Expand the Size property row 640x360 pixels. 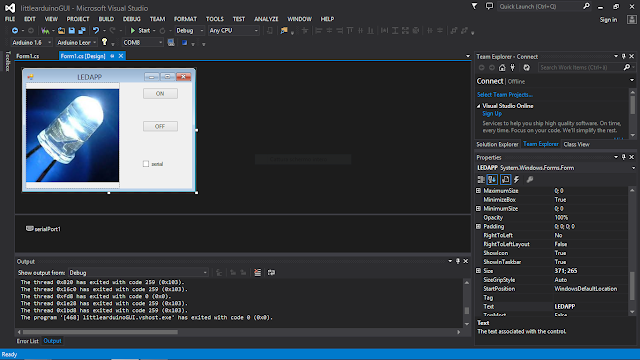pos(478,271)
